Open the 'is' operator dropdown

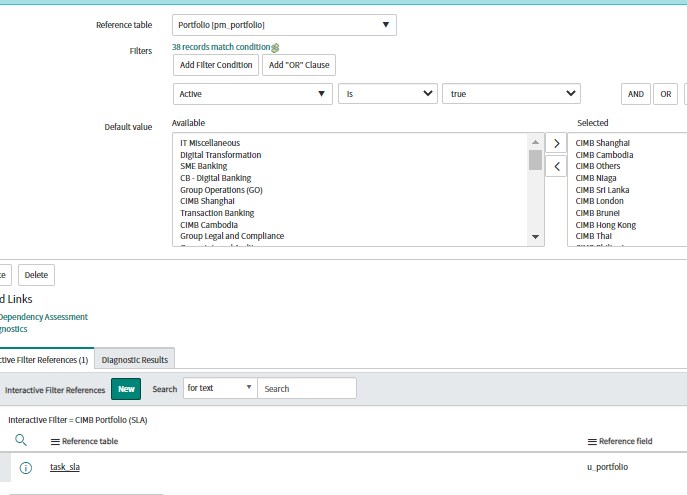click(x=388, y=94)
